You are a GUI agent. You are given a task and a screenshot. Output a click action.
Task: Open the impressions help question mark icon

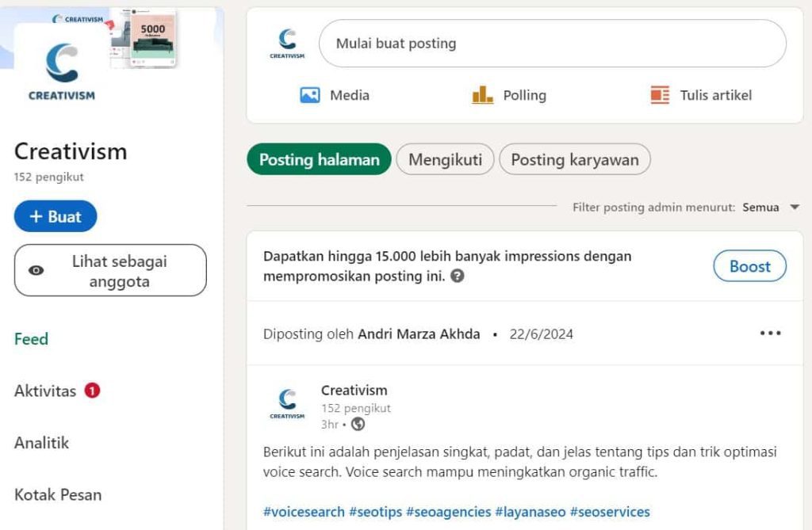pos(459,276)
